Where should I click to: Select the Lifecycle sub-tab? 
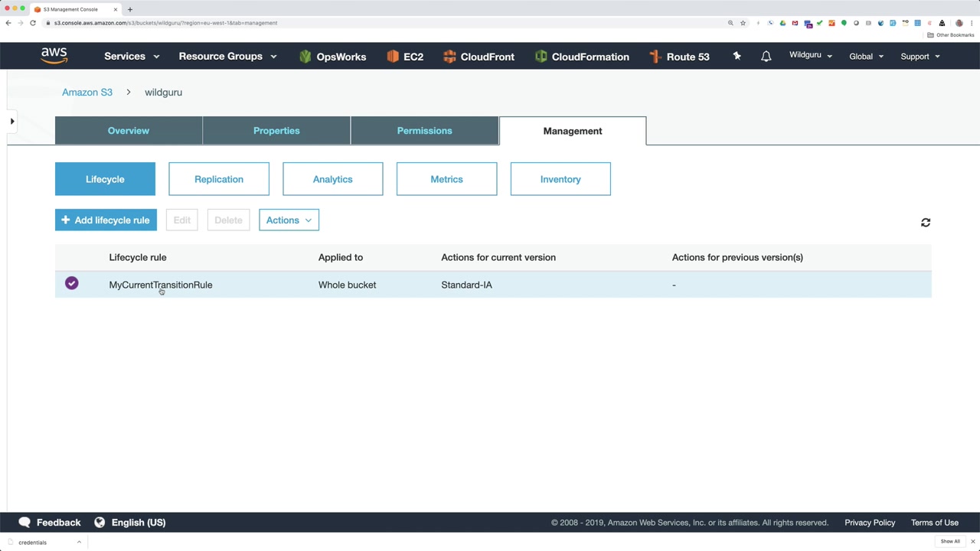pos(105,179)
